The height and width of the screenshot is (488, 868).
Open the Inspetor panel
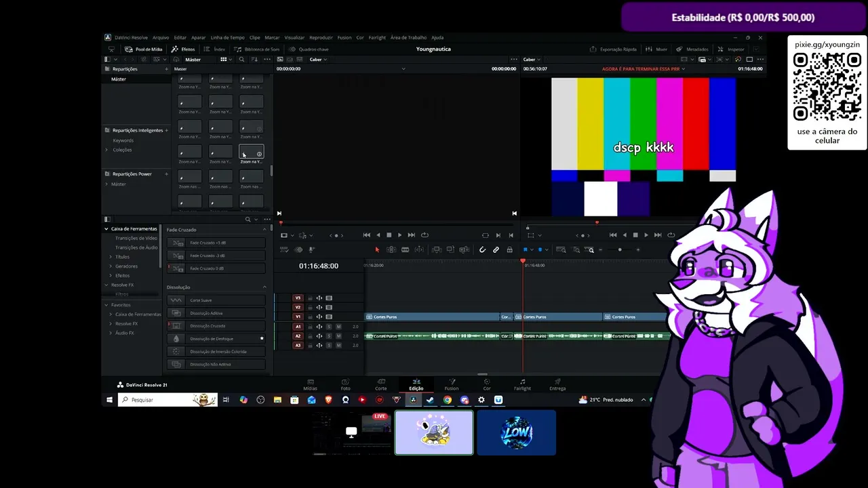pos(731,49)
